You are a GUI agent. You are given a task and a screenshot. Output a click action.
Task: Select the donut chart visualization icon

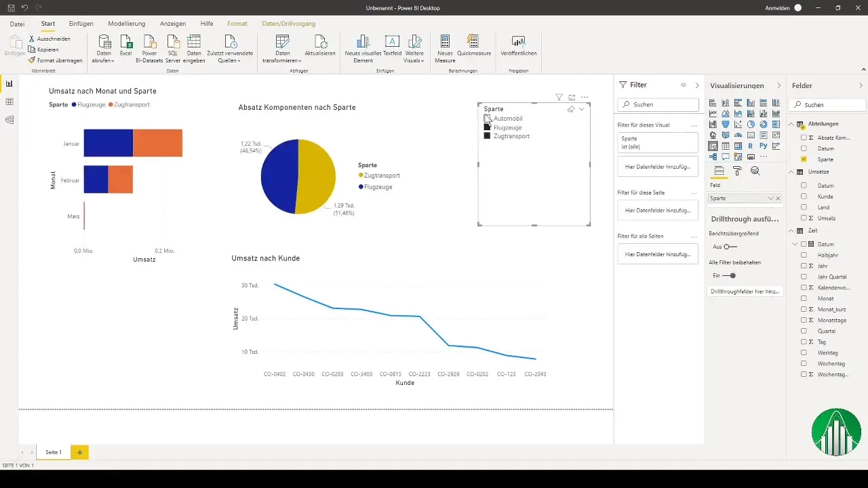[764, 124]
